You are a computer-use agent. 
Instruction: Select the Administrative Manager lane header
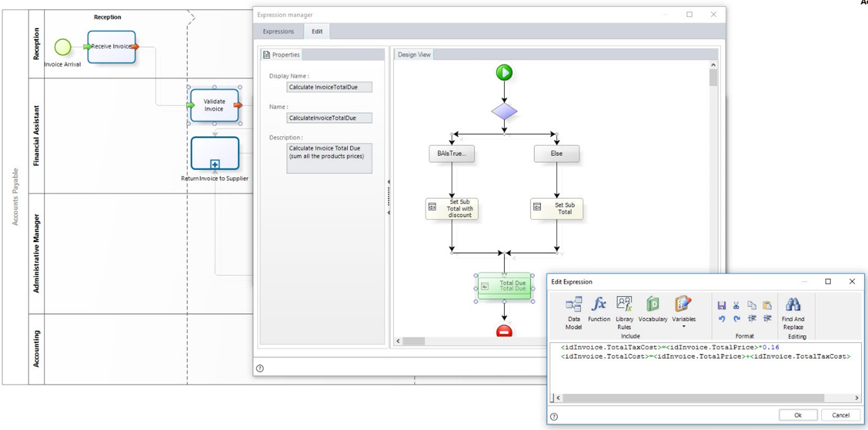(x=36, y=253)
